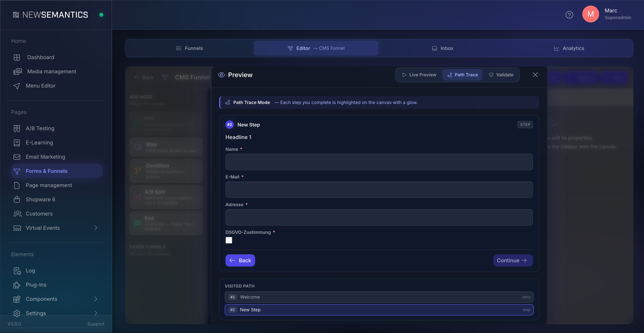Expand the Components submenu chevron
The width and height of the screenshot is (644, 333).
click(x=96, y=299)
